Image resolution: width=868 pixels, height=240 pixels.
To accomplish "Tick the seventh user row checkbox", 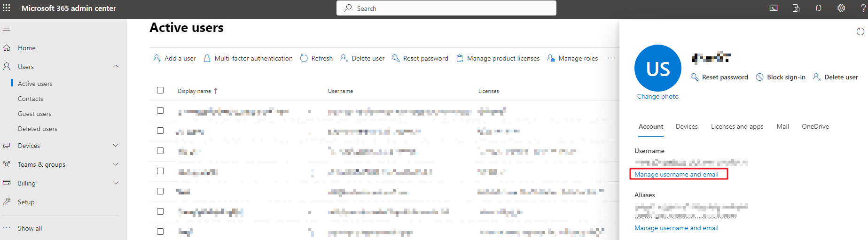I will (160, 232).
